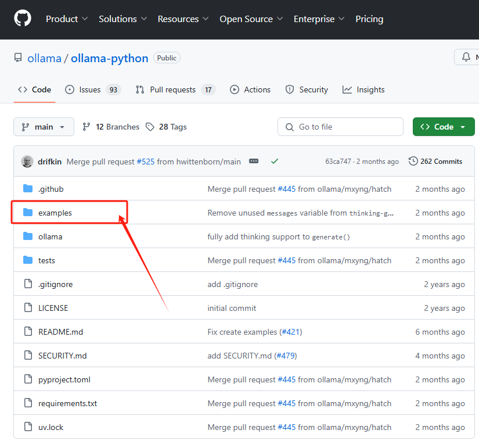The image size is (479, 448).
Task: Open drifkin's user profile link
Action: [49, 162]
